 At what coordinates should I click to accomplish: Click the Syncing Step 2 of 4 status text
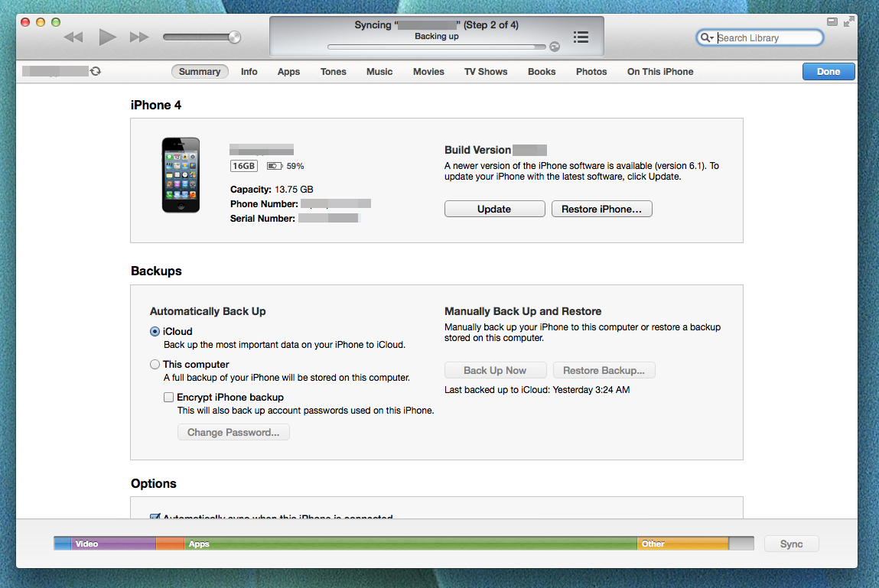click(x=436, y=24)
